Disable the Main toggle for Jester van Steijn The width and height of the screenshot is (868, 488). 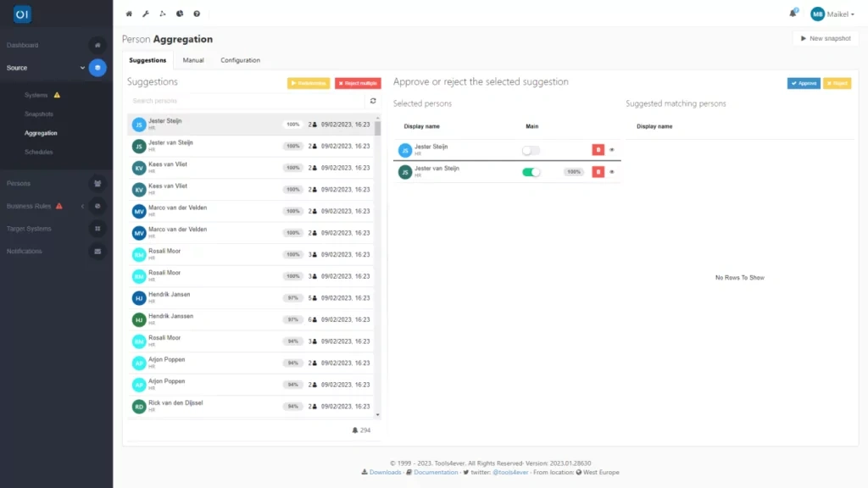point(531,171)
